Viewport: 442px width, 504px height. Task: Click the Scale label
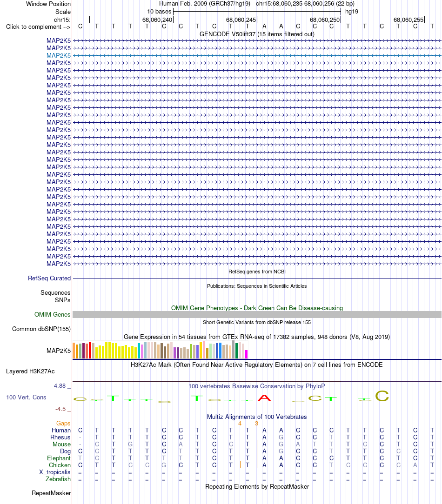pos(63,12)
